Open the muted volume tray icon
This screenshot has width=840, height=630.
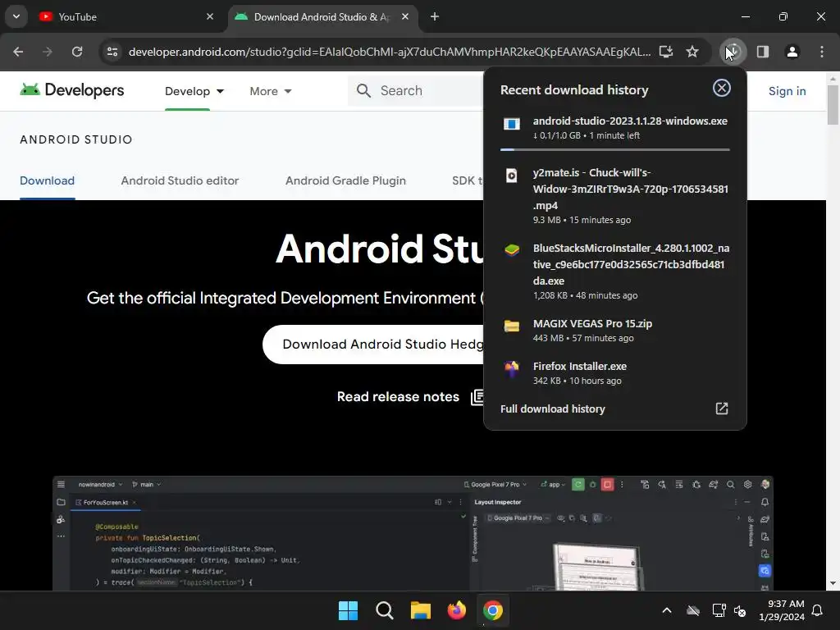click(741, 610)
